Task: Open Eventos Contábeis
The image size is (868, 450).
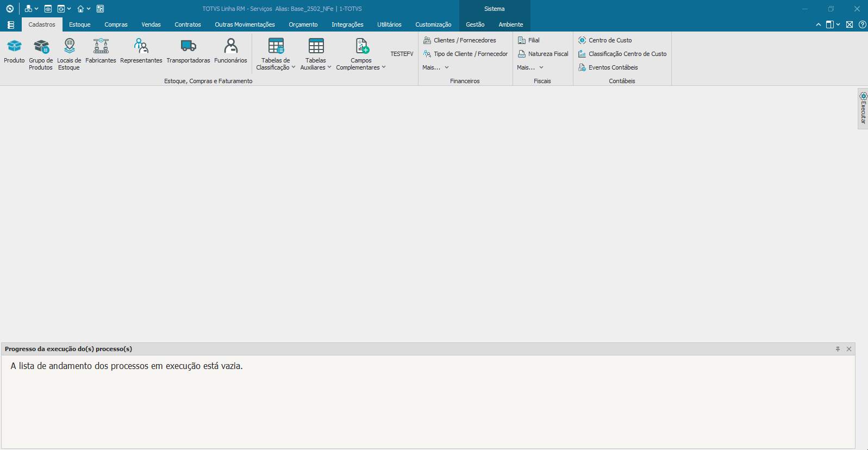Action: [x=608, y=67]
